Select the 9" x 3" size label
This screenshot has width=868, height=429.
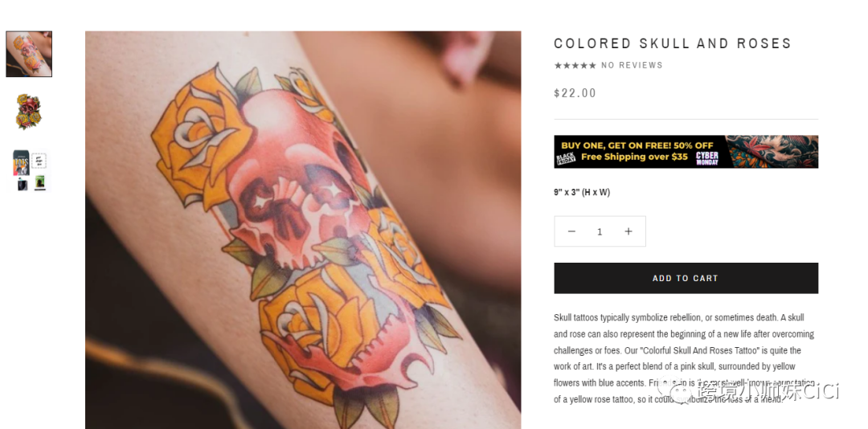[582, 193]
